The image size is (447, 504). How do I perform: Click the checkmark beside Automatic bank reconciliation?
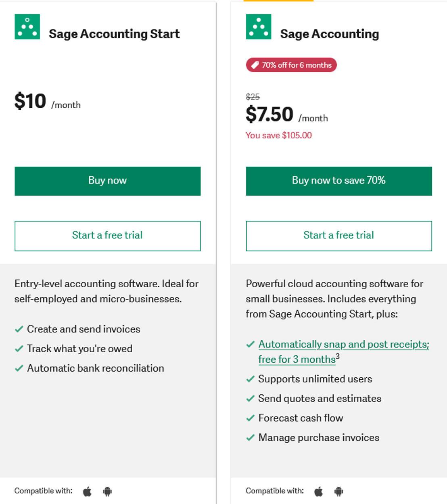19,368
